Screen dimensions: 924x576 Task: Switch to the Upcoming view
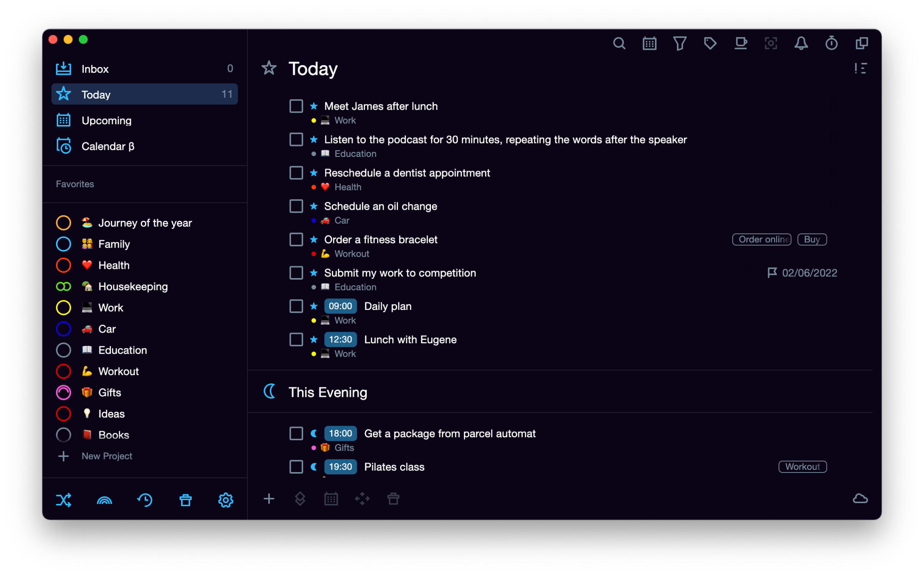(107, 120)
